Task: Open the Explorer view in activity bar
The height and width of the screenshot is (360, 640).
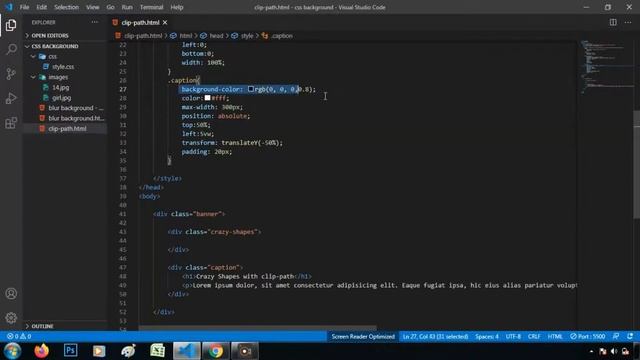Action: [11, 25]
